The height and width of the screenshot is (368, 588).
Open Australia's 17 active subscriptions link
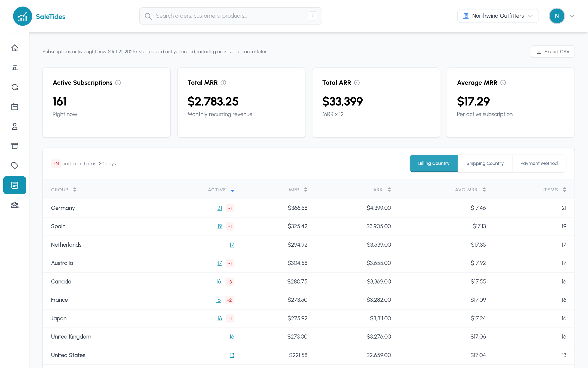point(220,263)
